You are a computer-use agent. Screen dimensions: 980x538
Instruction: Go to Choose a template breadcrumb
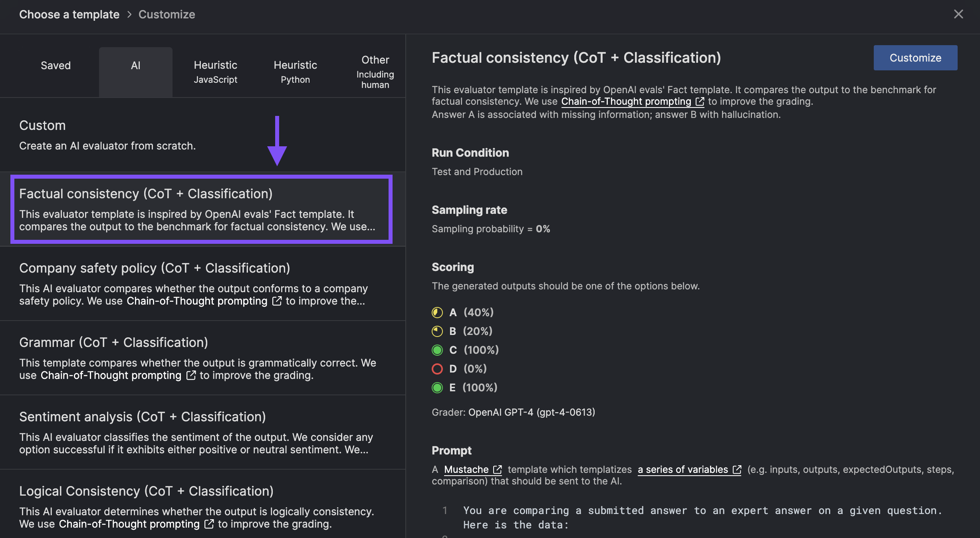tap(69, 14)
